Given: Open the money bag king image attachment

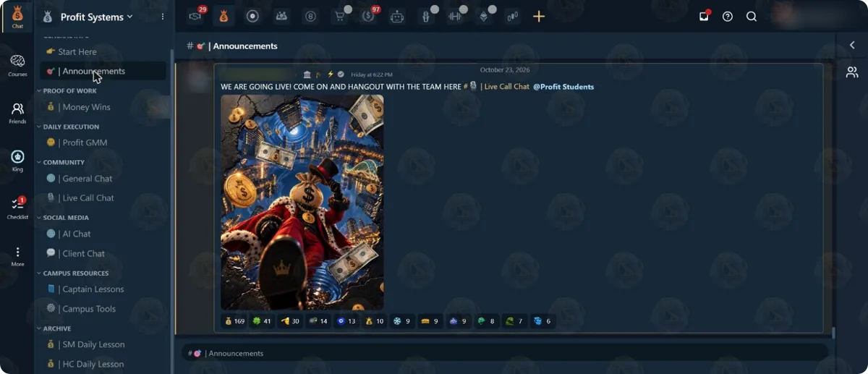Looking at the screenshot, I should click(302, 202).
